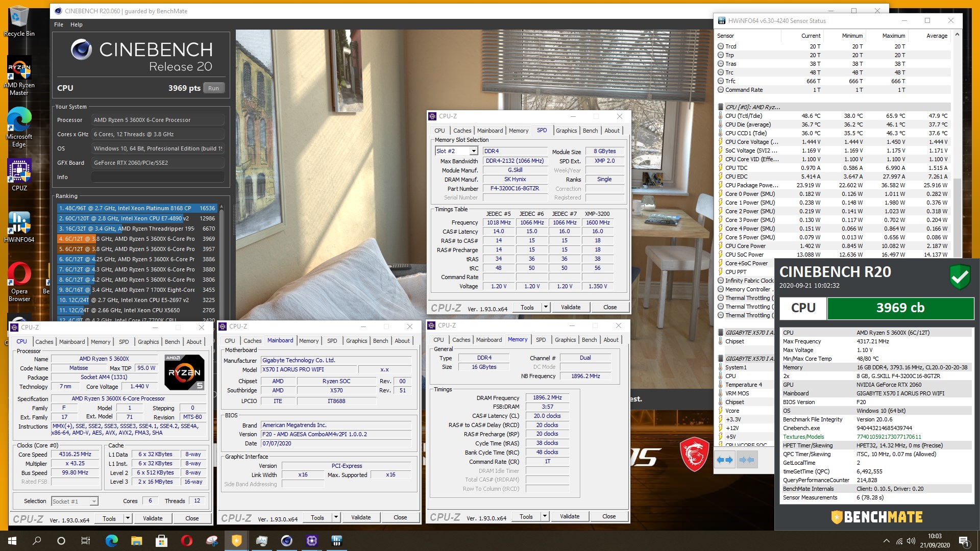Open the File menu in Cinebench
Image resolution: width=980 pixels, height=551 pixels.
[x=59, y=24]
